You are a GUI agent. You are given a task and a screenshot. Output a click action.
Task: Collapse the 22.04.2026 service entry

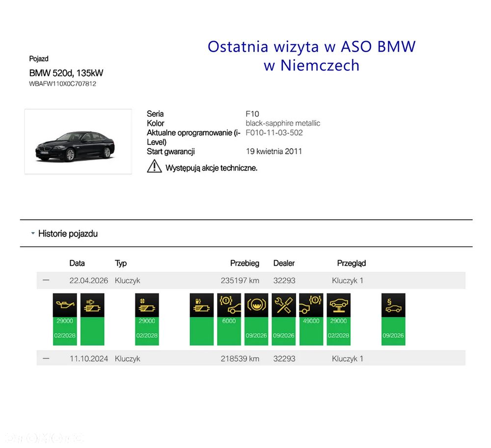[46, 280]
